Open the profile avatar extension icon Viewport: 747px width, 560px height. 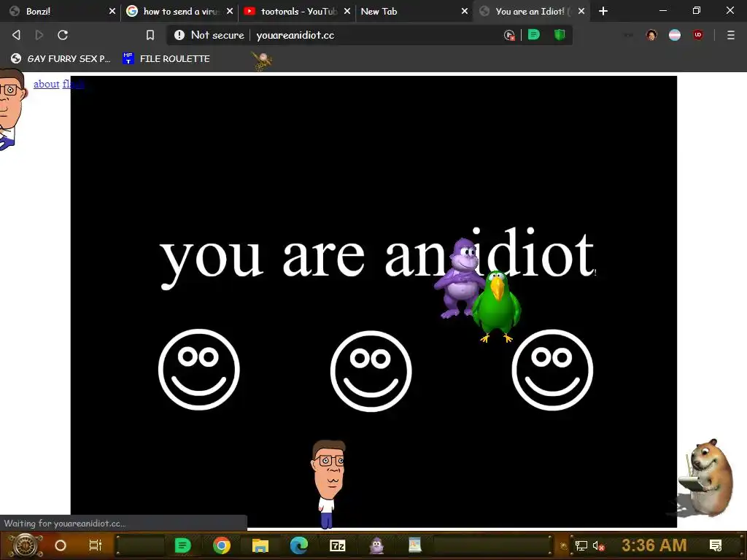[651, 35]
